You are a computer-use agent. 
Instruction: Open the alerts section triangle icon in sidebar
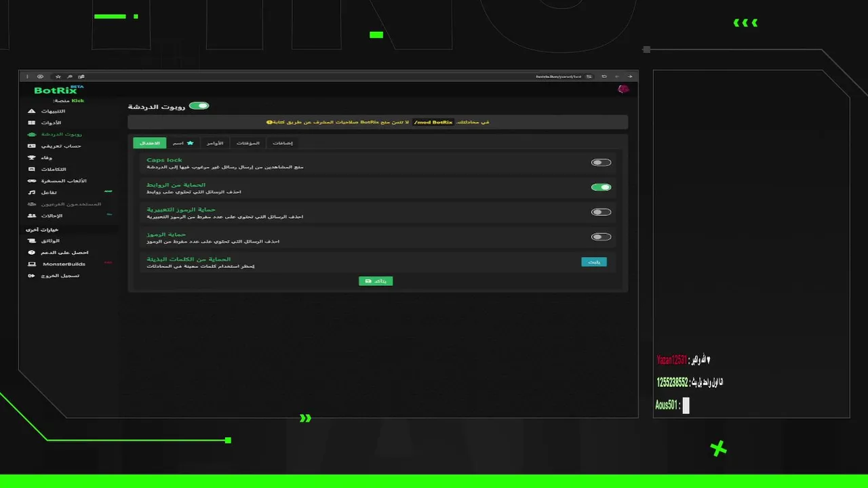click(31, 110)
